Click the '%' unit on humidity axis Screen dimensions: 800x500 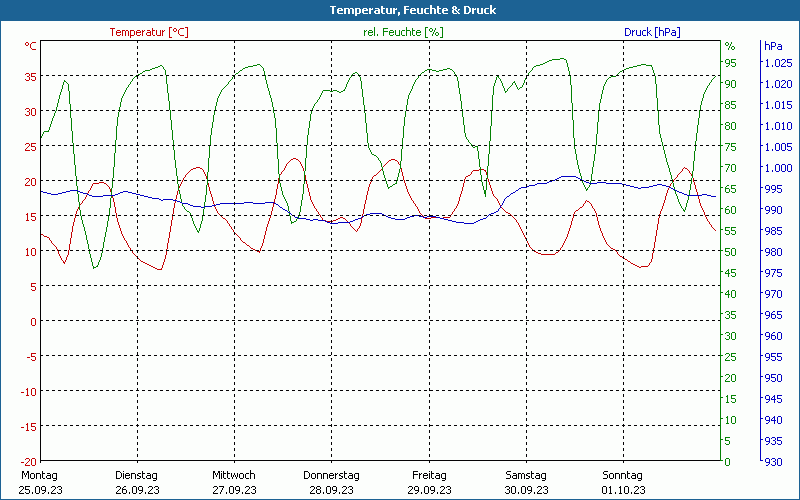(x=730, y=46)
